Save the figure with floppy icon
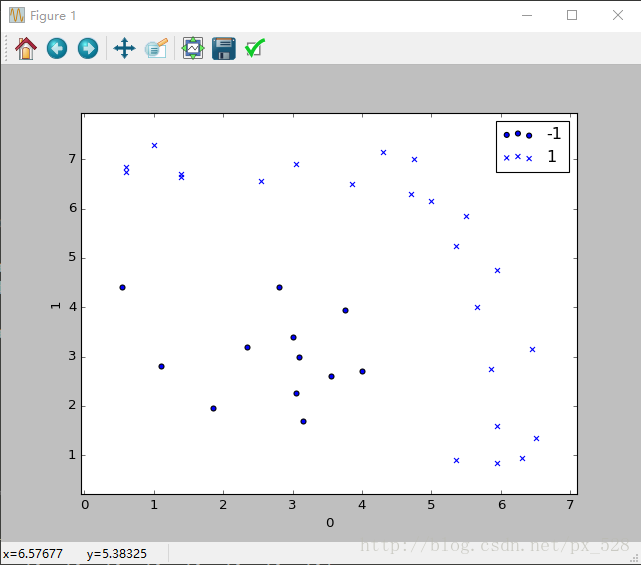This screenshot has height=565, width=641. (224, 48)
